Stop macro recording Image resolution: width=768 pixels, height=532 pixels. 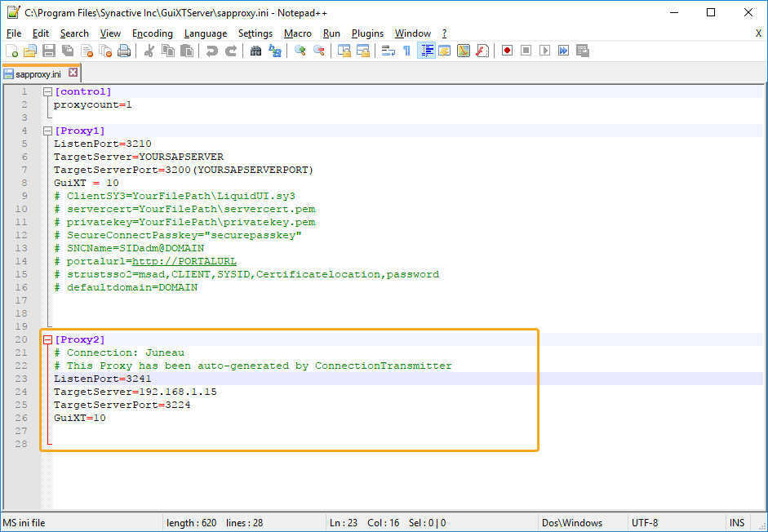(x=526, y=51)
